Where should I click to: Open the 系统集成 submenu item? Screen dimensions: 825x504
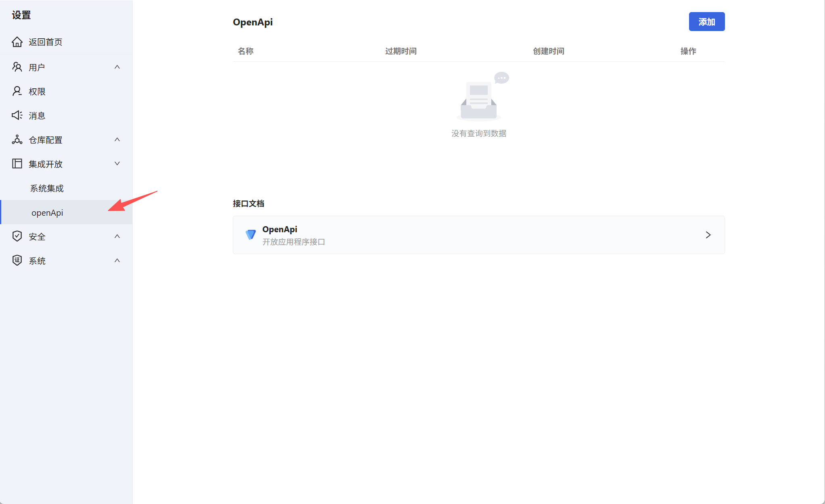pyautogui.click(x=47, y=188)
